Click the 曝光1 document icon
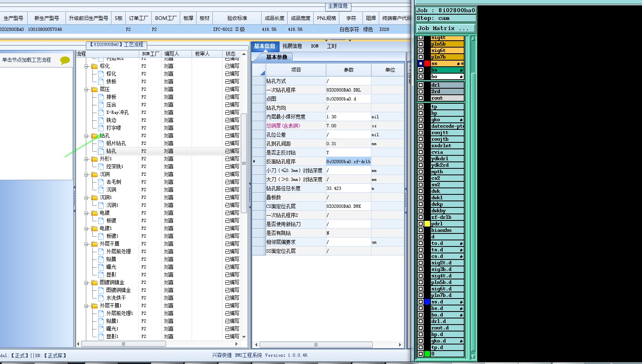Image resolution: width=642 pixels, height=364 pixels. click(x=101, y=329)
